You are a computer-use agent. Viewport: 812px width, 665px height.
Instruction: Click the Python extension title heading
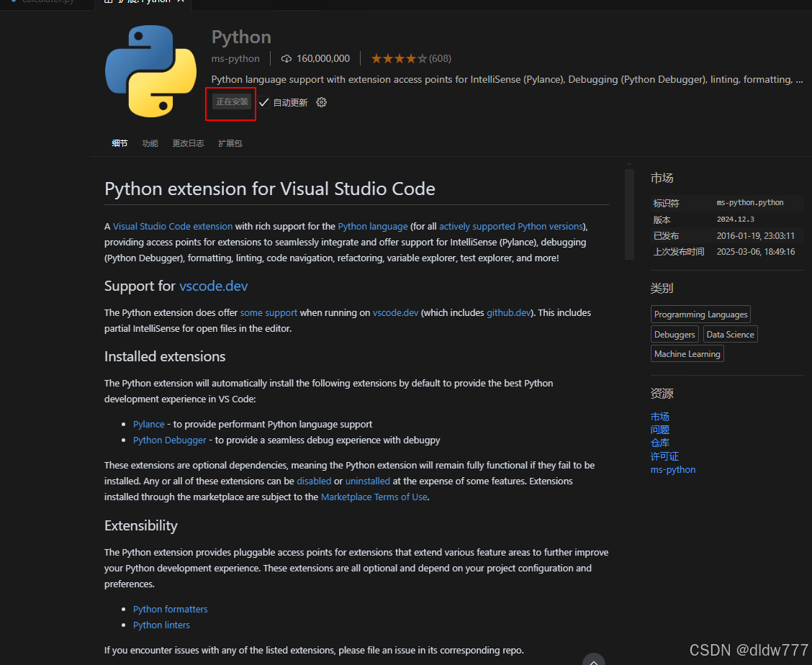click(x=241, y=37)
